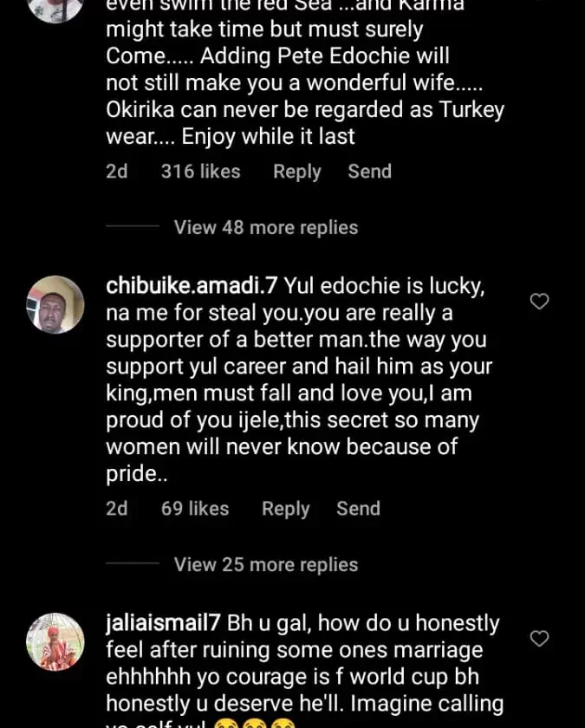Tap the heart beside jaliaismail7's comment
585x728 pixels.
tap(539, 639)
